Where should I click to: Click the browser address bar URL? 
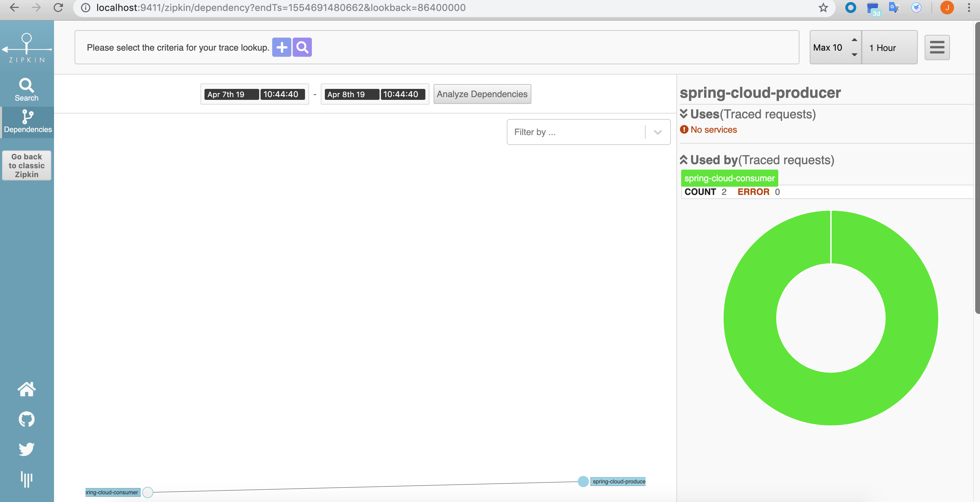(x=281, y=8)
